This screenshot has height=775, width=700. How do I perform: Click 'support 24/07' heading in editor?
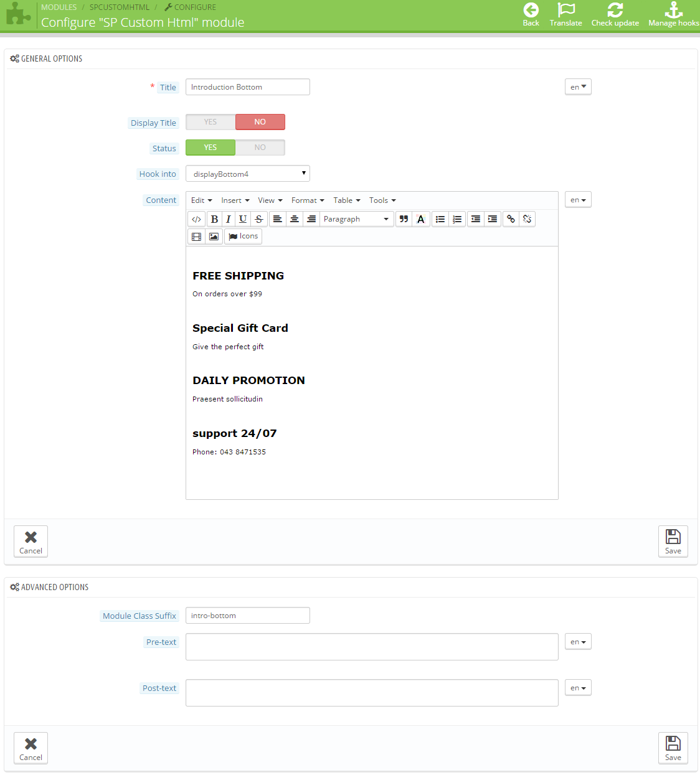[234, 433]
